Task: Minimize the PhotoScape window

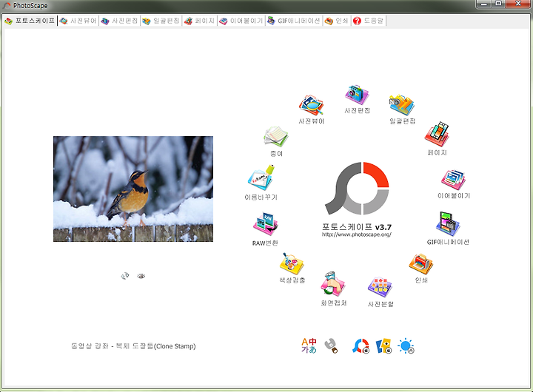Action: point(484,4)
